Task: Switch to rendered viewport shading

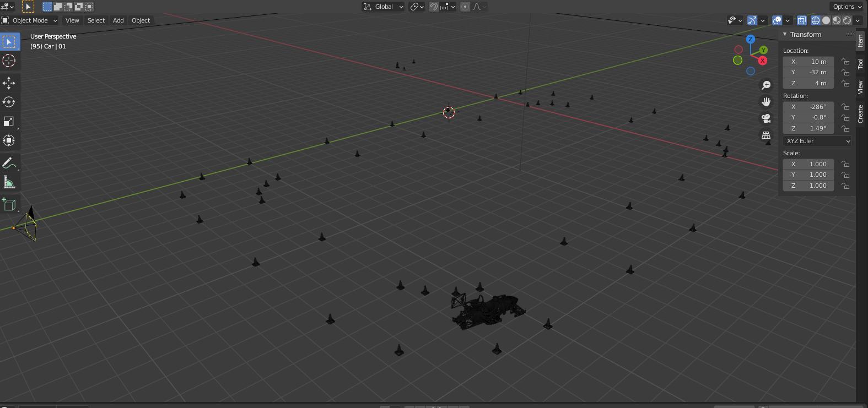Action: (x=847, y=20)
